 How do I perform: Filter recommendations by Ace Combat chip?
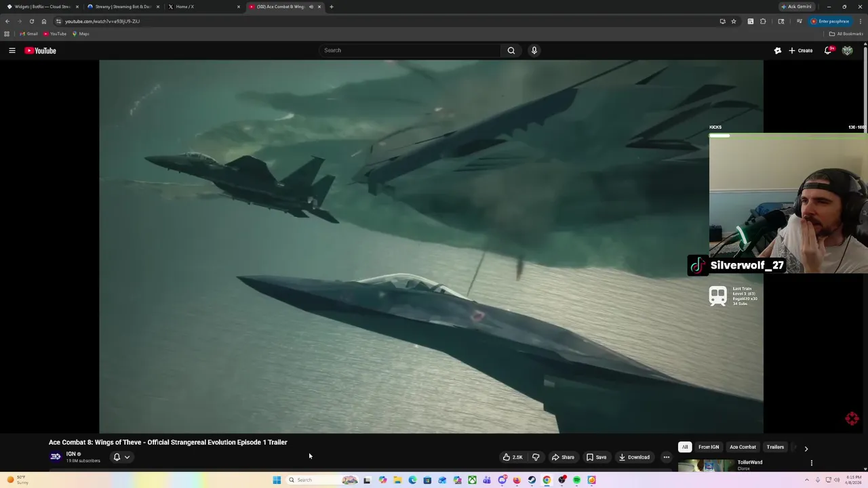pos(743,447)
